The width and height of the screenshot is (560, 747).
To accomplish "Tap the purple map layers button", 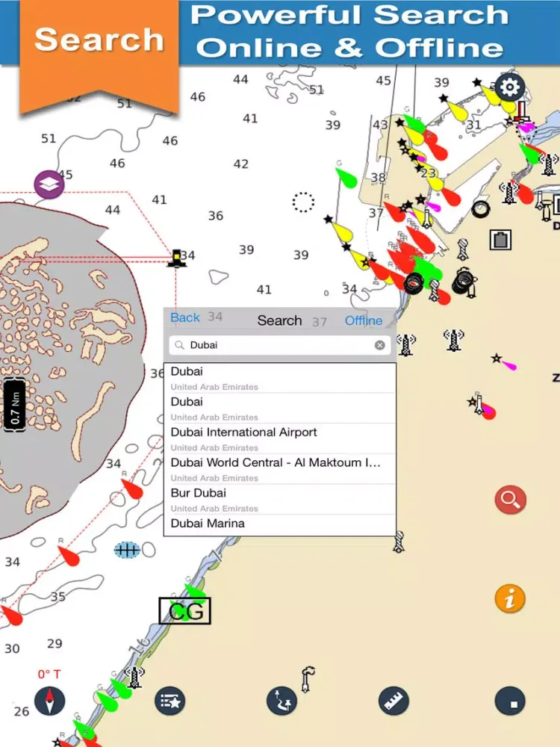I will (x=49, y=185).
